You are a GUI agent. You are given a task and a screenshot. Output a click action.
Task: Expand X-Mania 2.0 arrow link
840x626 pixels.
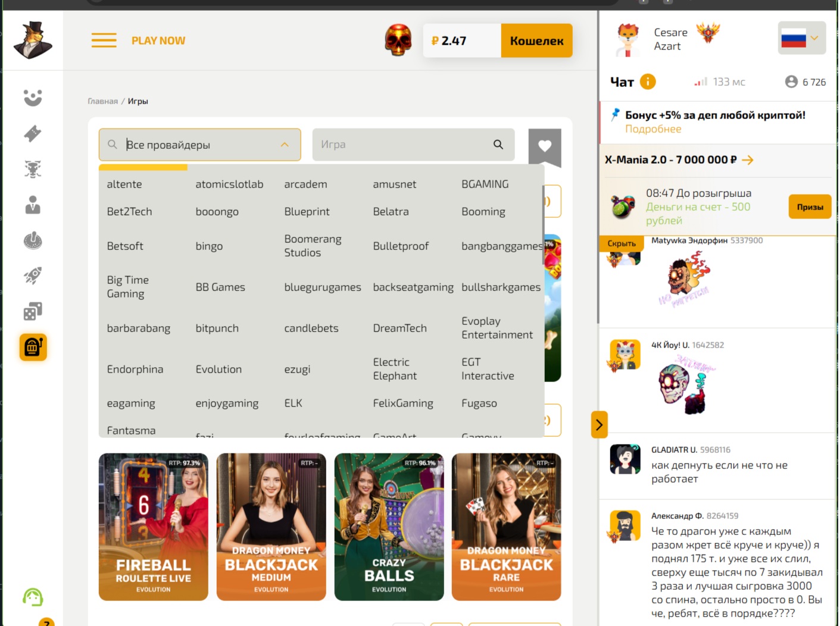748,159
